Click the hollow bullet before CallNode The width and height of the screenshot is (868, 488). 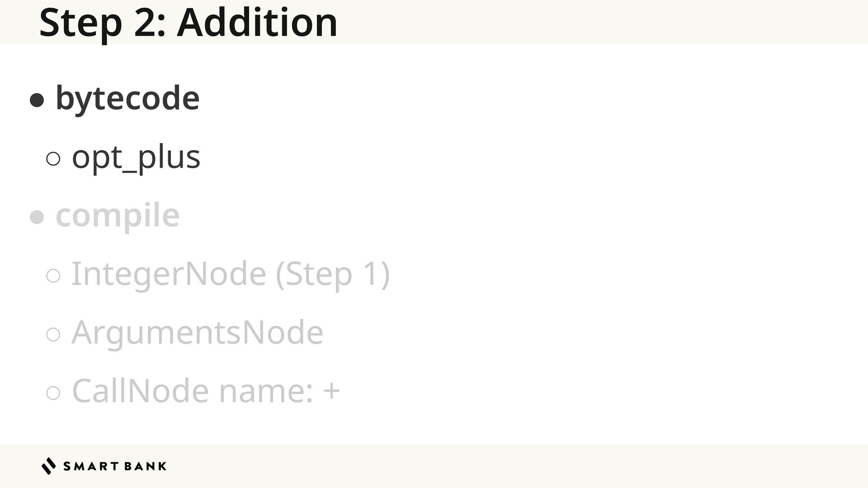pyautogui.click(x=53, y=393)
